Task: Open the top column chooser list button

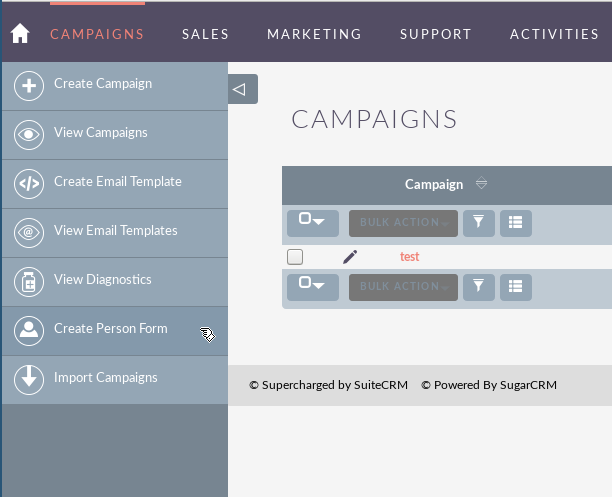Action: click(516, 223)
